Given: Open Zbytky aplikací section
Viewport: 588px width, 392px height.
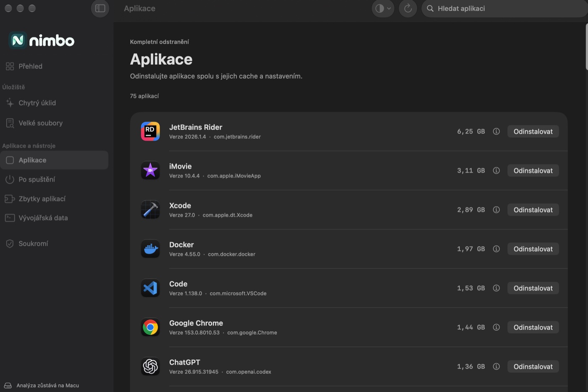Looking at the screenshot, I should tap(54, 199).
